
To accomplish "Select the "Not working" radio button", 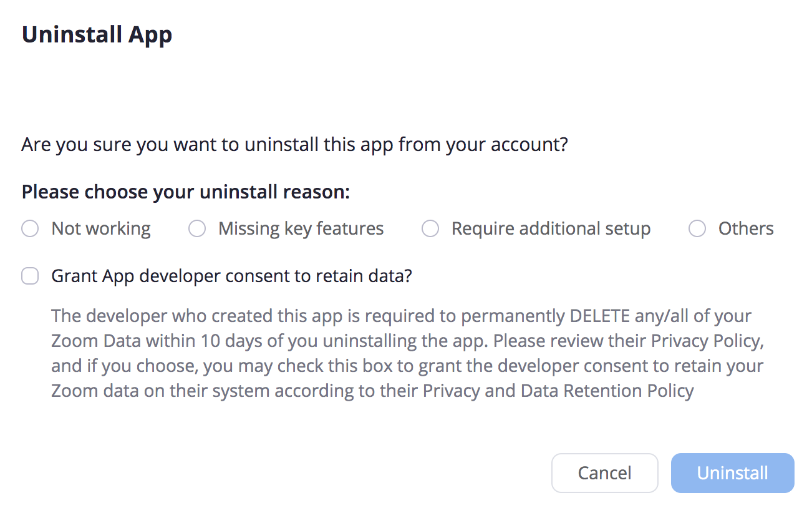I will 30,229.
